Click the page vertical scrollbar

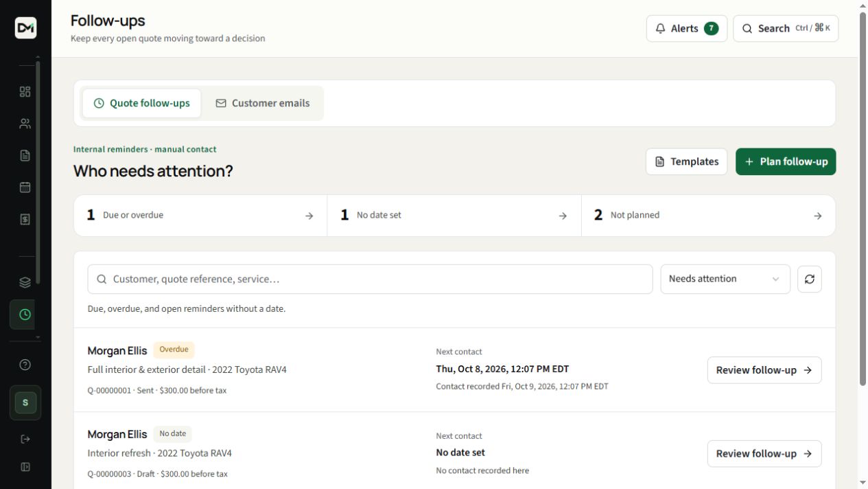(863, 199)
